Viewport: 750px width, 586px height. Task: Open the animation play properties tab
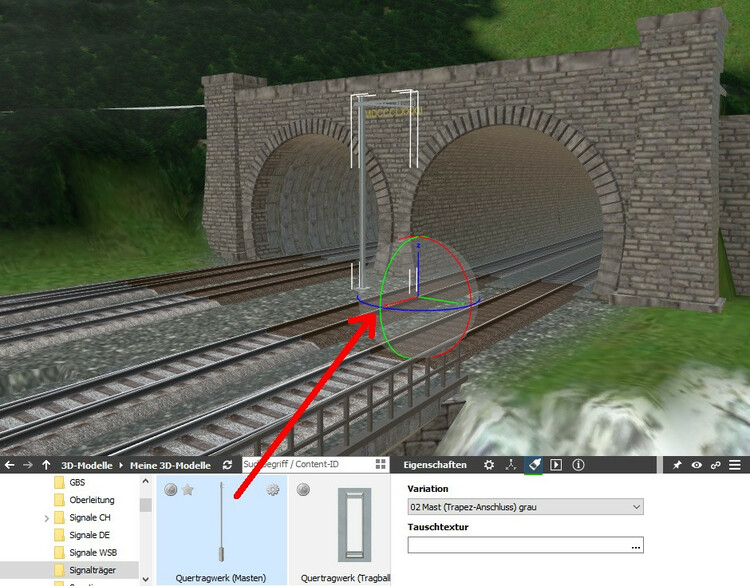coord(556,465)
